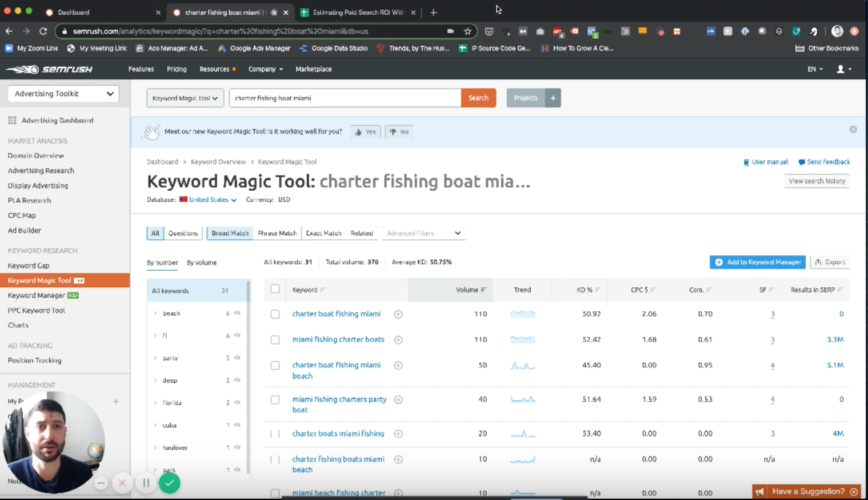The width and height of the screenshot is (868, 500).
Task: Select Exact Match tab
Action: 323,233
